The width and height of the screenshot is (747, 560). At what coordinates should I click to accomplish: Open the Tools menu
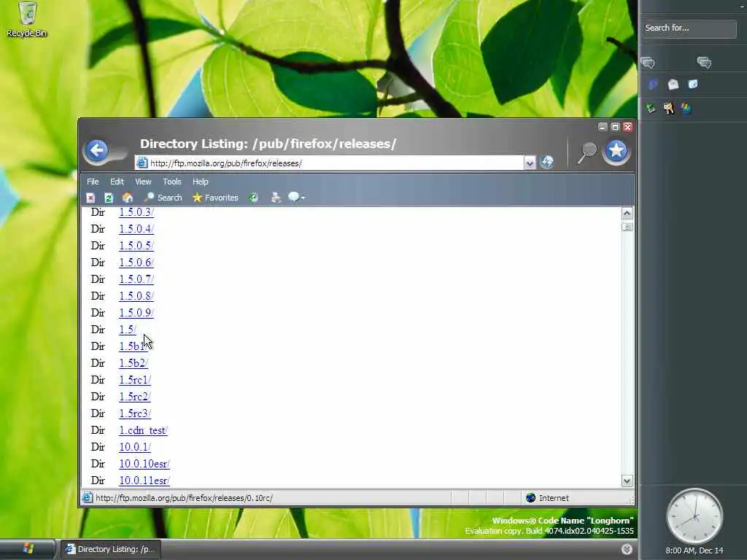coord(172,182)
